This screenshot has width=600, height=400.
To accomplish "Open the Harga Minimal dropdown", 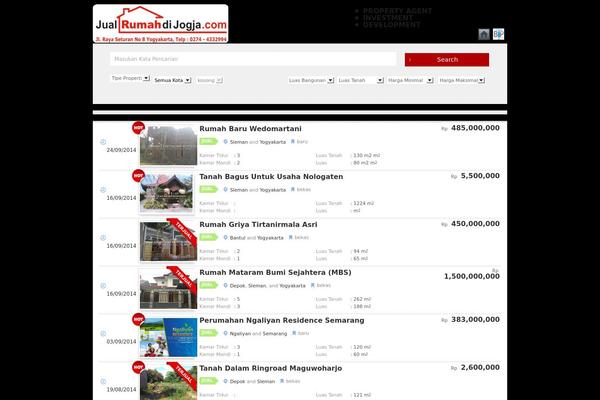I will coord(410,80).
